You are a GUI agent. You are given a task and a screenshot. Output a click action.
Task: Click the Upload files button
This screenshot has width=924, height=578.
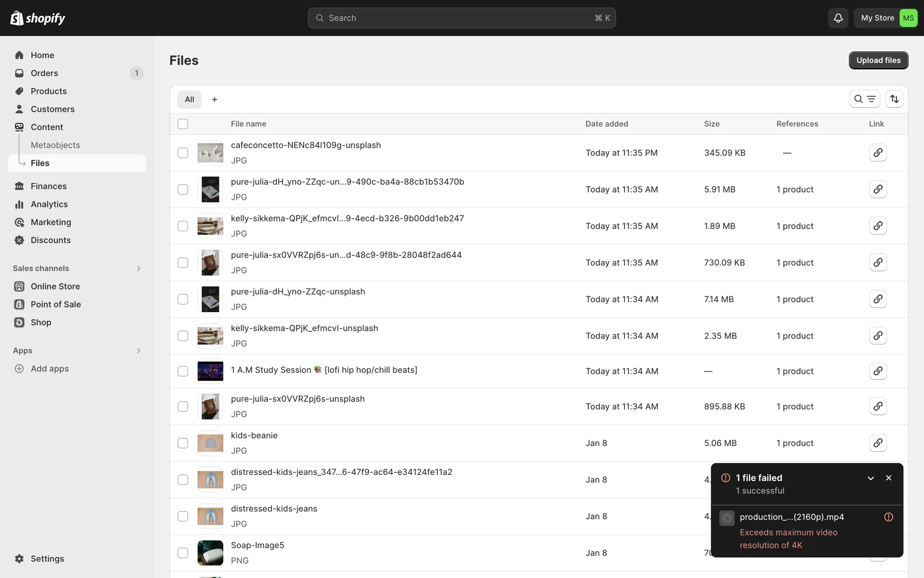[878, 60]
